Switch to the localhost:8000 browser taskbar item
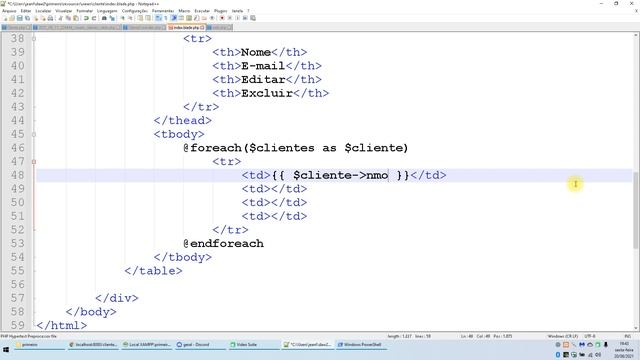Screen dimensions: 640x360 coord(93,345)
